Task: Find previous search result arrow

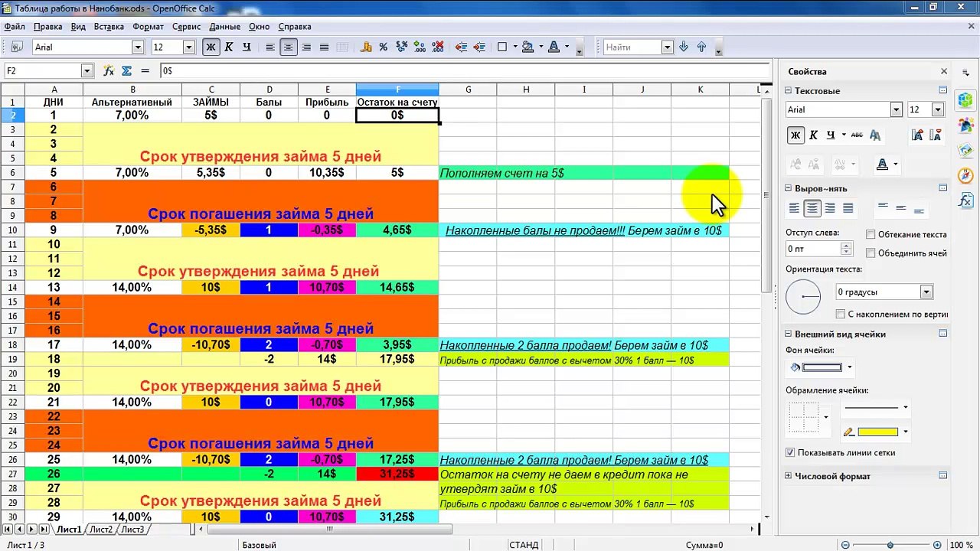Action: (701, 47)
